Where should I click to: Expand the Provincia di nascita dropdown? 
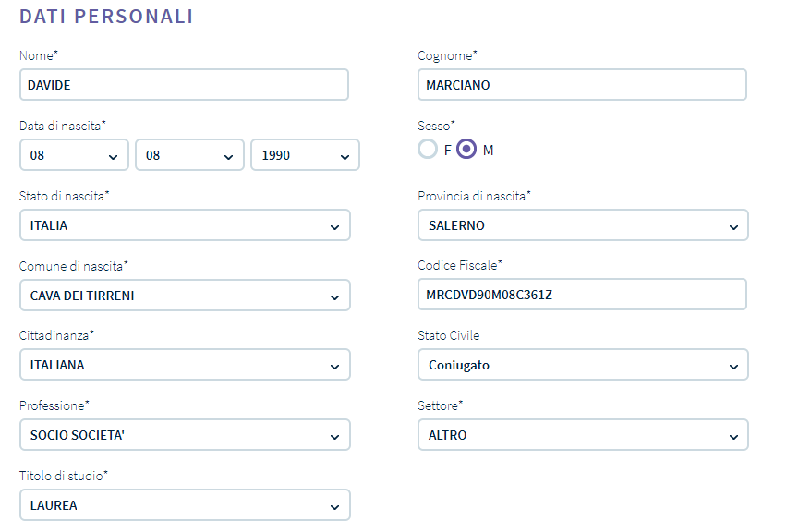click(583, 225)
